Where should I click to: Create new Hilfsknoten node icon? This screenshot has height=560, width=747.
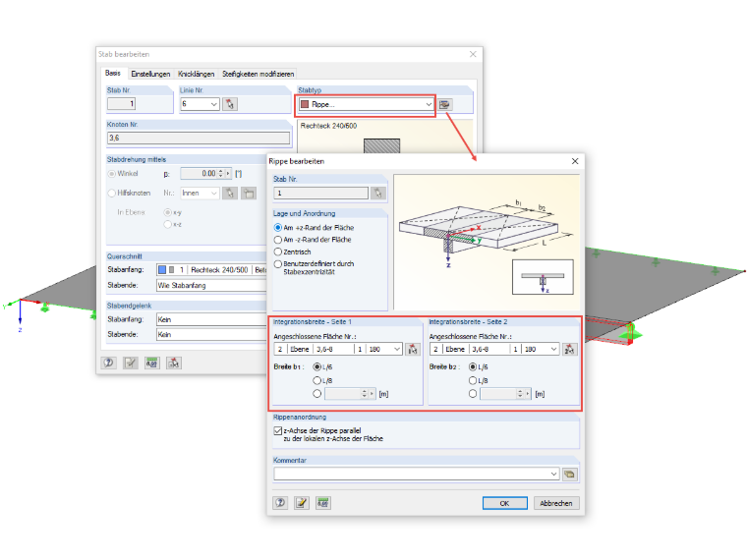(x=249, y=193)
